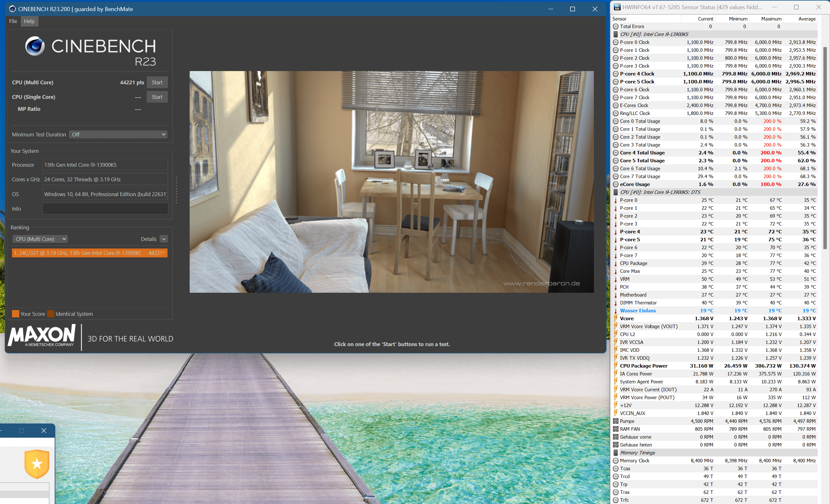Select the IA Cores Power row
The height and width of the screenshot is (504, 830).
click(x=714, y=374)
